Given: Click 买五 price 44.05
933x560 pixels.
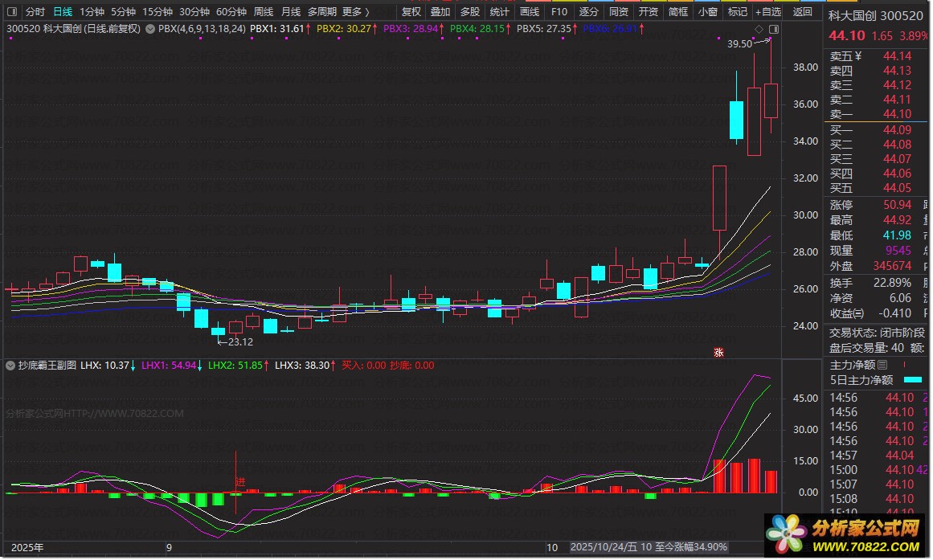Looking at the screenshot, I should [x=898, y=188].
